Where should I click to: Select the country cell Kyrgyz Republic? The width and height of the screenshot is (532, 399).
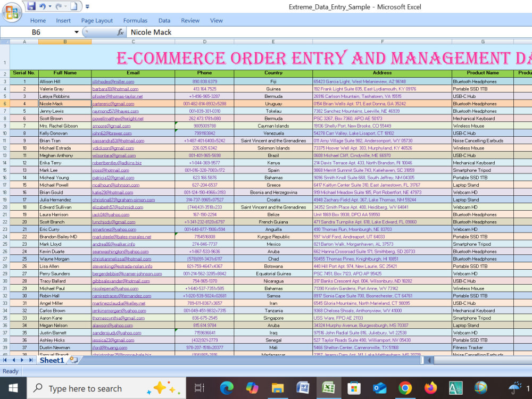pyautogui.click(x=273, y=237)
